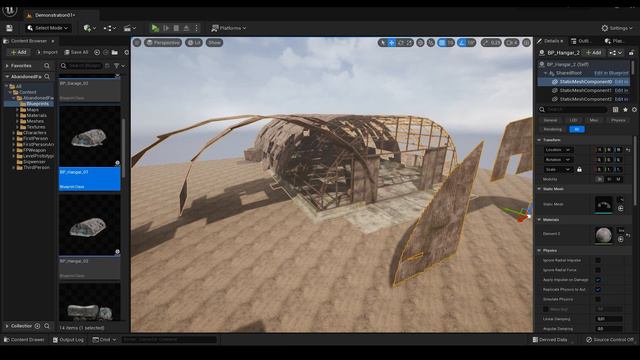Activate the viewport select cursor tool
The height and width of the screenshot is (360, 640).
point(382,42)
